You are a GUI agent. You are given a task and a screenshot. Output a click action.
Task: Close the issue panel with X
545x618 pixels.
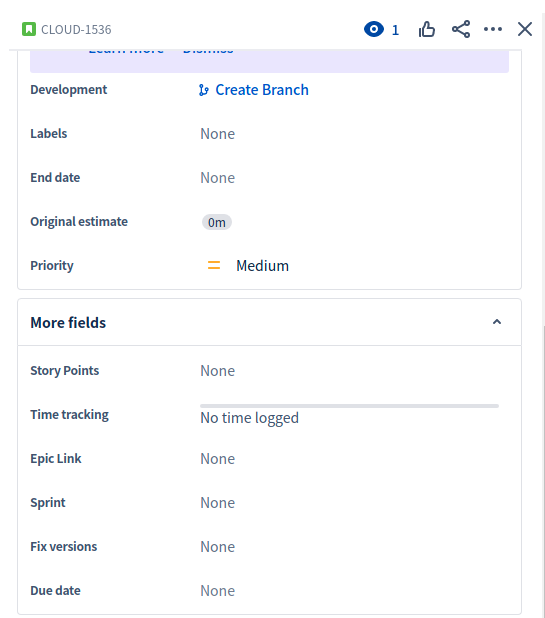pyautogui.click(x=525, y=29)
